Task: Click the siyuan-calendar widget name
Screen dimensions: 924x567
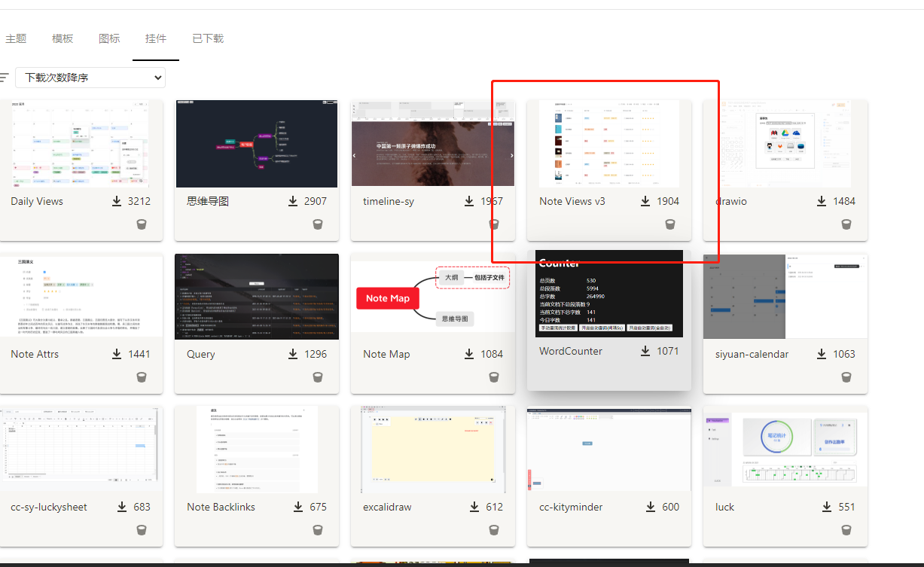Action: pyautogui.click(x=752, y=354)
